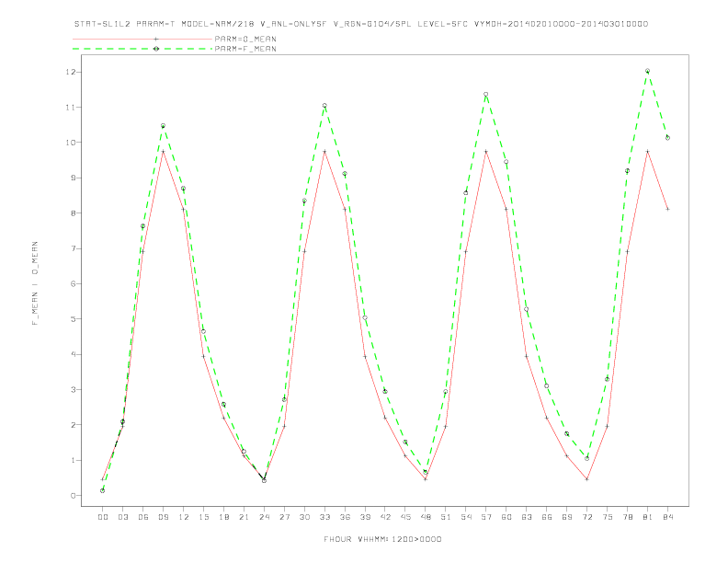The image size is (728, 563).
Task: Click the FHOUR VHHMM:1200>0000 axis label
Action: tap(382, 539)
